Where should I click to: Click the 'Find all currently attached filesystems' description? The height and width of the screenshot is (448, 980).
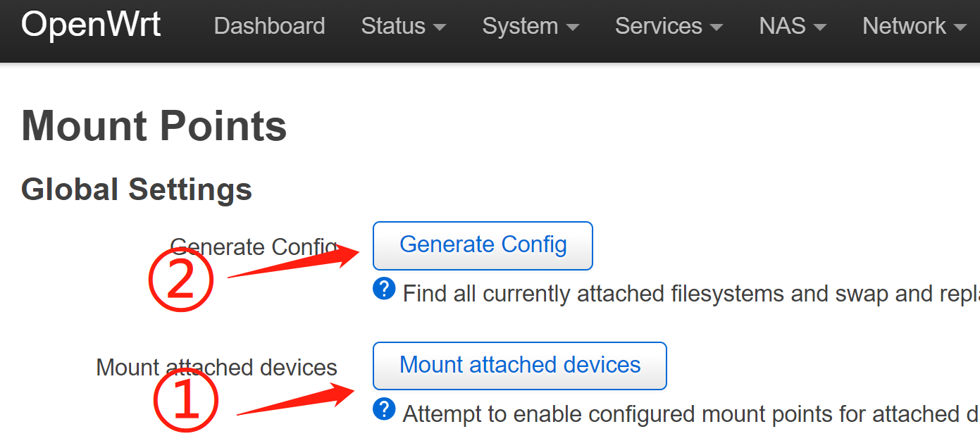690,294
